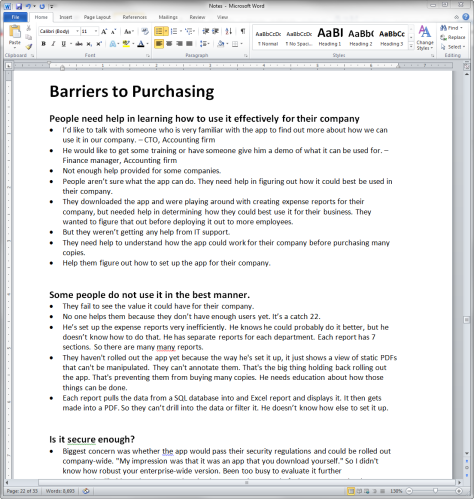Toggle align text left

tap(159, 44)
